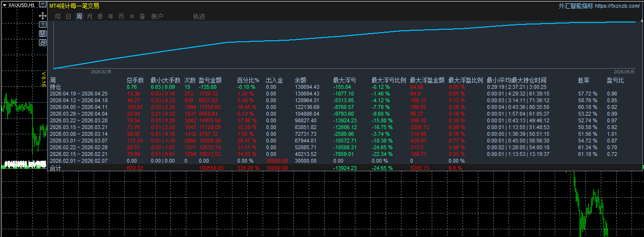Click win rate 61.34 %
This screenshot has height=237, width=644.
588,147
